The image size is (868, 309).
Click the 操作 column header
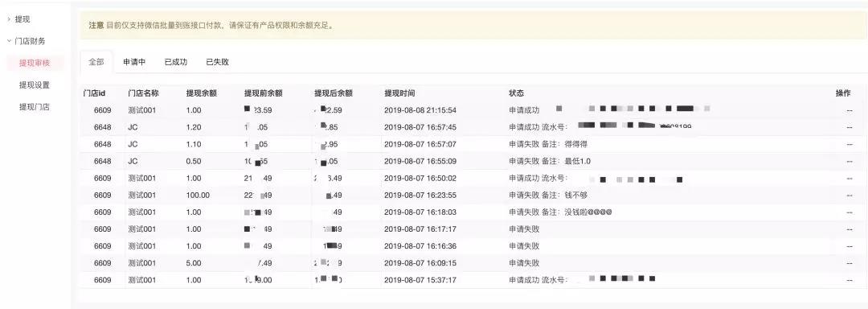(x=843, y=93)
